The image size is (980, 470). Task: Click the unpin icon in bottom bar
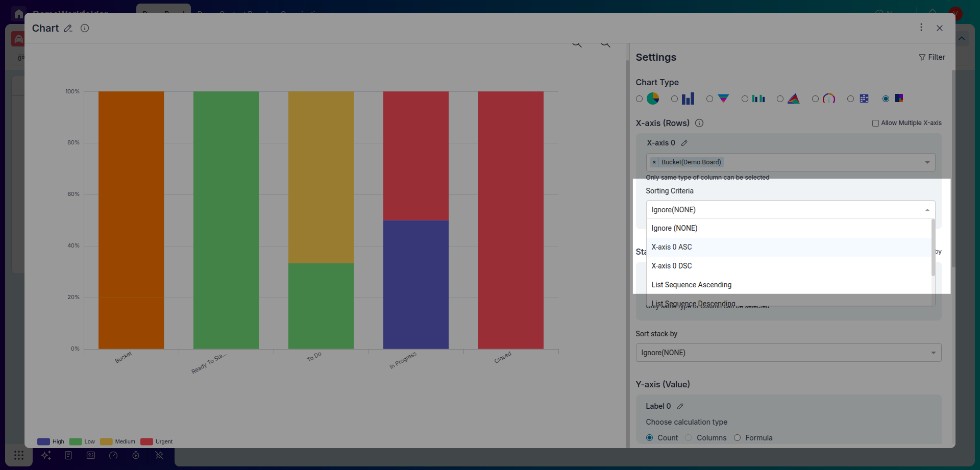[x=159, y=455]
